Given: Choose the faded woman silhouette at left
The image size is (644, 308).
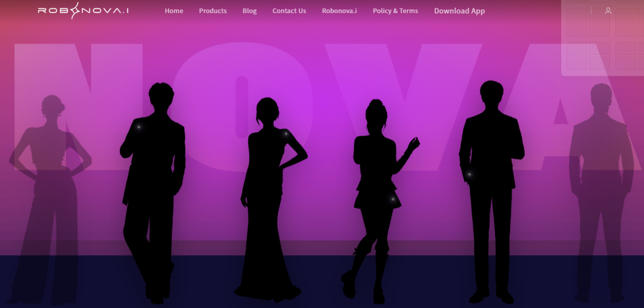Looking at the screenshot, I should click(x=49, y=200).
